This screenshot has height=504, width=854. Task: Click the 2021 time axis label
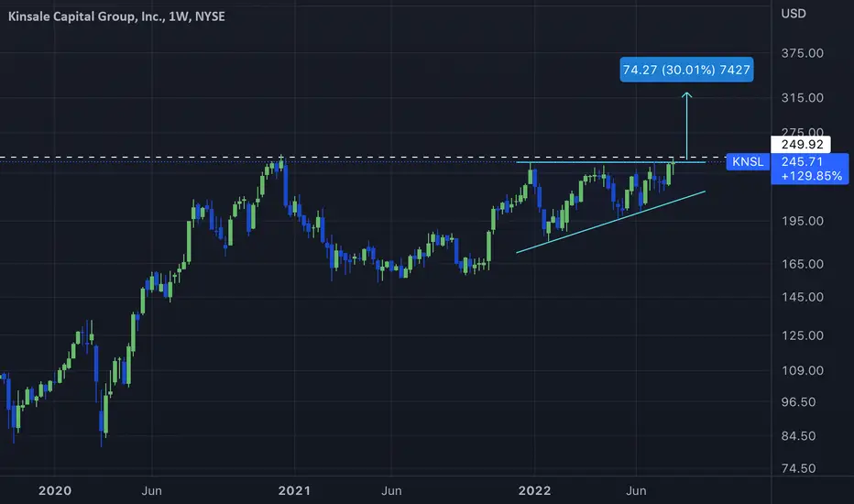point(294,491)
